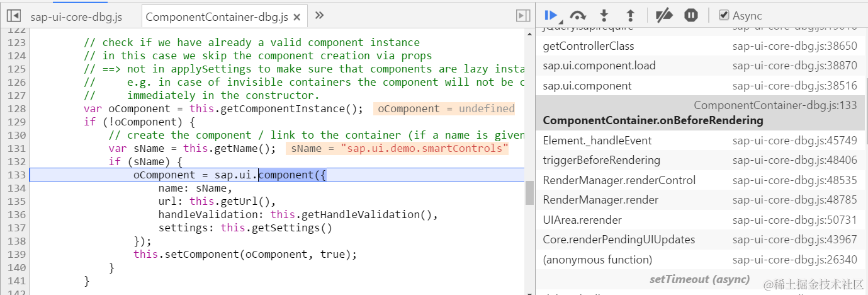The width and height of the screenshot is (868, 295).
Task: Close the ComponentContainer-dbg.js tab
Action: tap(297, 17)
